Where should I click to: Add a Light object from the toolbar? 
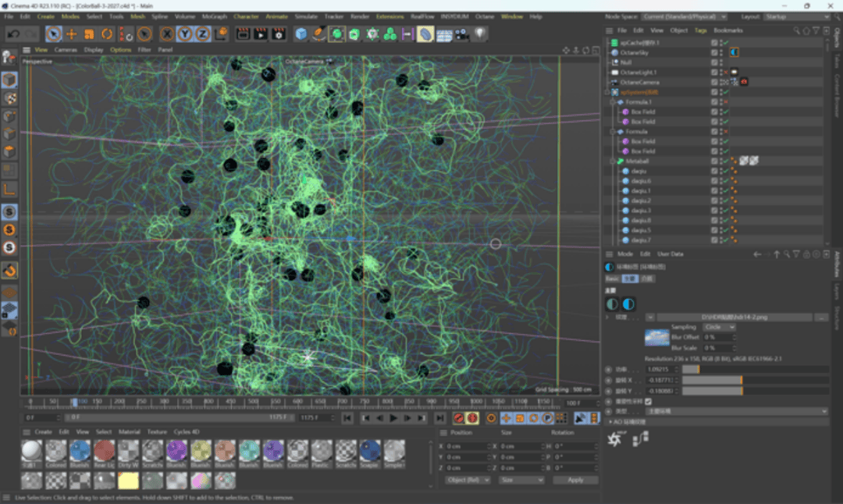[x=482, y=34]
